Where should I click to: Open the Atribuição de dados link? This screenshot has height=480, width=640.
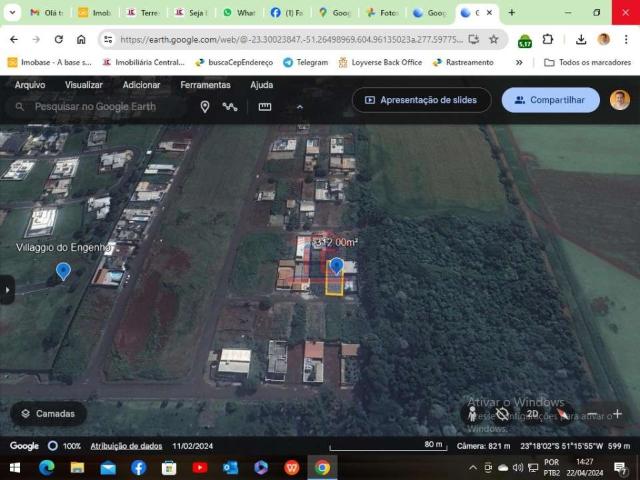tap(126, 446)
